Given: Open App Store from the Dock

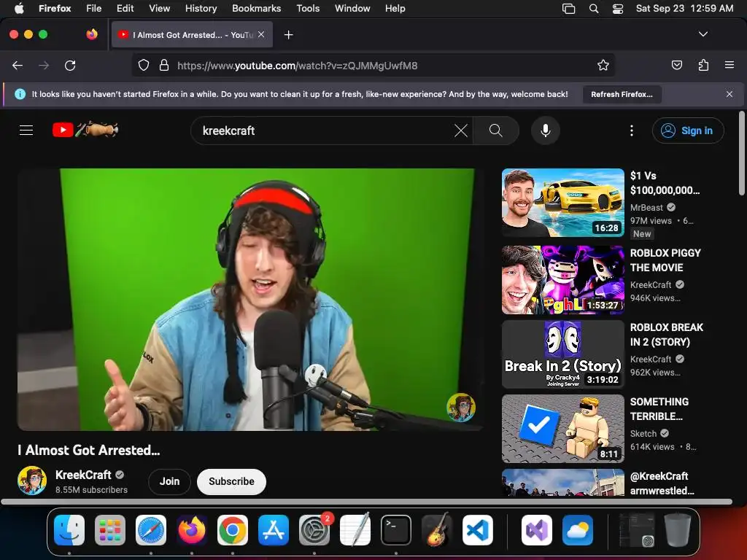Looking at the screenshot, I should [x=274, y=530].
